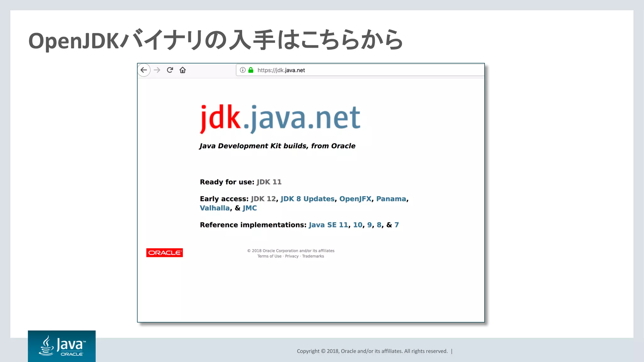Open the browser home icon
This screenshot has height=362, width=644.
[x=183, y=70]
